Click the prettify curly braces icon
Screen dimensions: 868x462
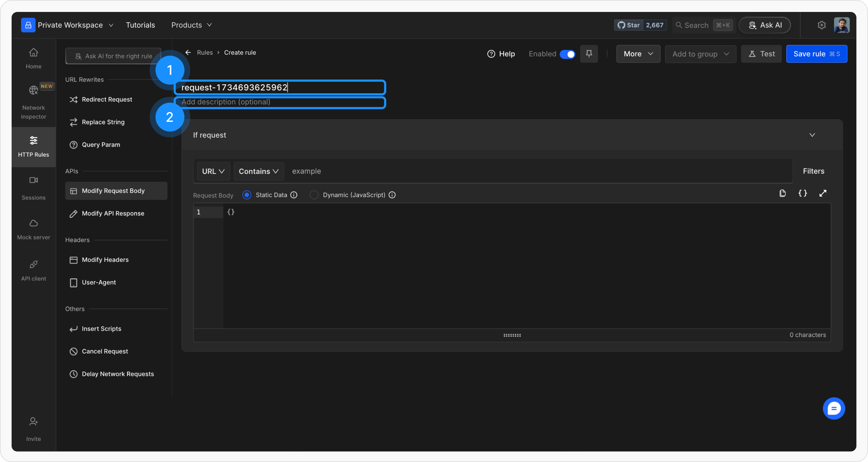point(803,193)
